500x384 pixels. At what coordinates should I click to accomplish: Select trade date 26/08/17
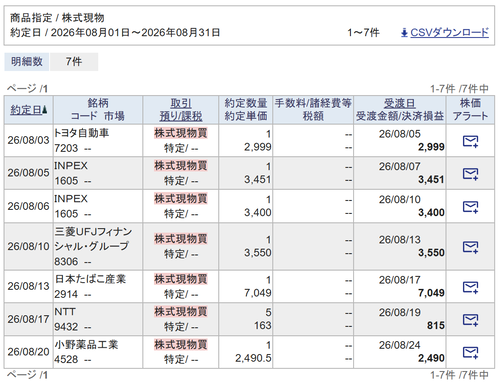(x=28, y=319)
